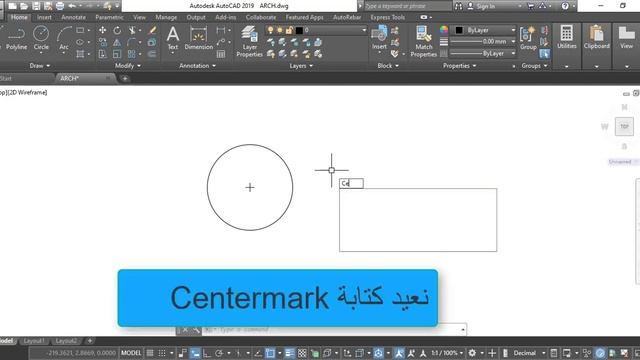Screen dimensions: 640x360
Task: Click the Insert block icon
Action: pyautogui.click(x=379, y=38)
